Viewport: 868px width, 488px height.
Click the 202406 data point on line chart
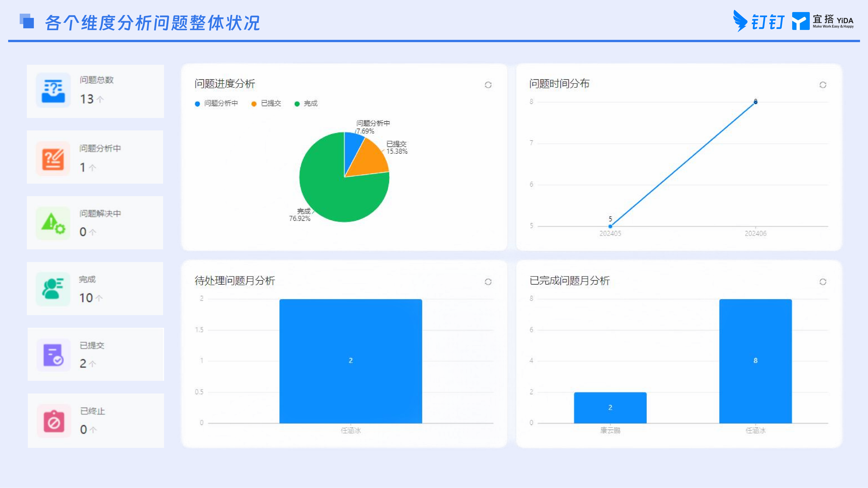[756, 102]
